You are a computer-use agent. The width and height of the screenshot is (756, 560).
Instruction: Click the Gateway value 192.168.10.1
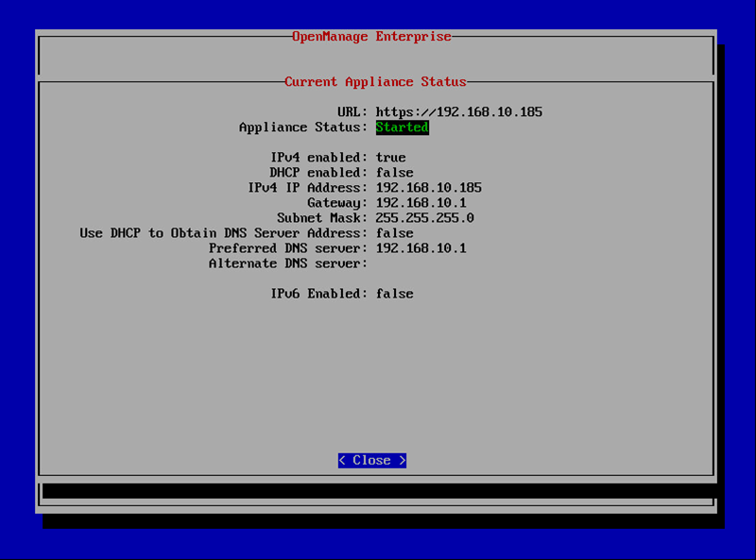pyautogui.click(x=421, y=202)
